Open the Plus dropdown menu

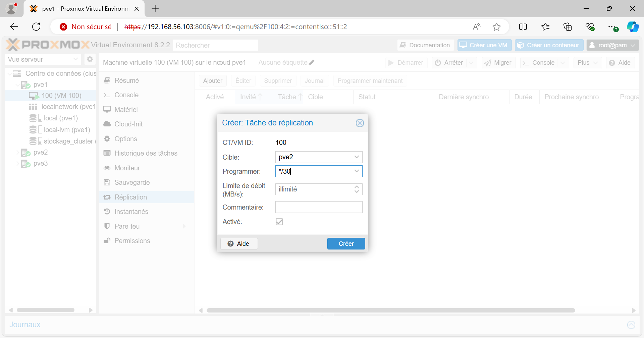point(587,63)
